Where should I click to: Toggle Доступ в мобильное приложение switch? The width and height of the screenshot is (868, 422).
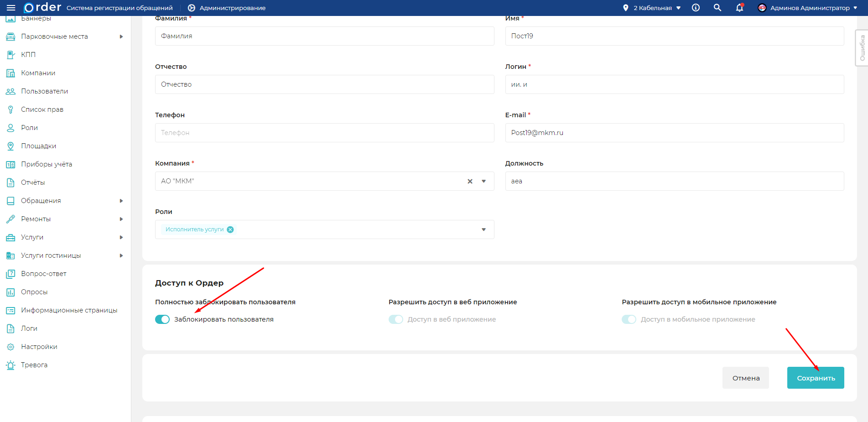point(629,319)
